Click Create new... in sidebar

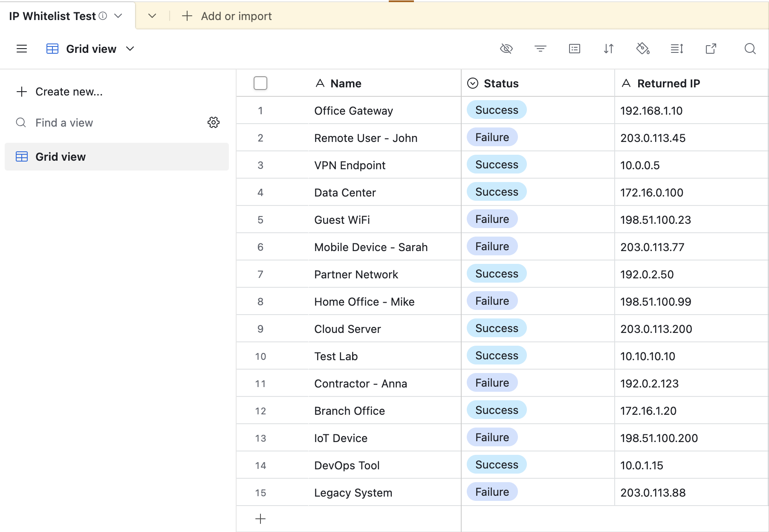[x=60, y=92]
